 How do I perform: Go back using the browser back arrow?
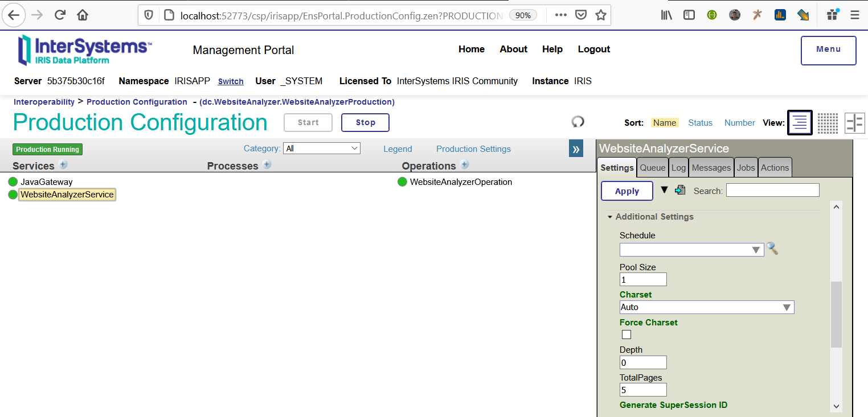14,15
